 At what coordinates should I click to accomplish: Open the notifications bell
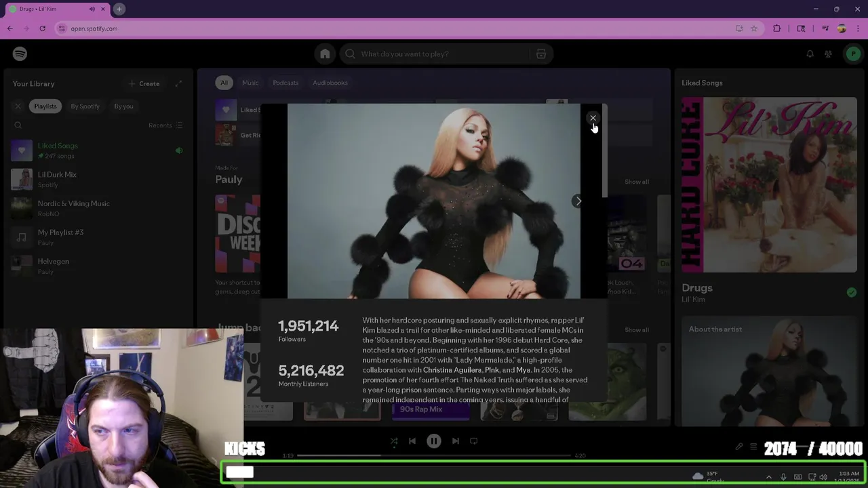(810, 54)
